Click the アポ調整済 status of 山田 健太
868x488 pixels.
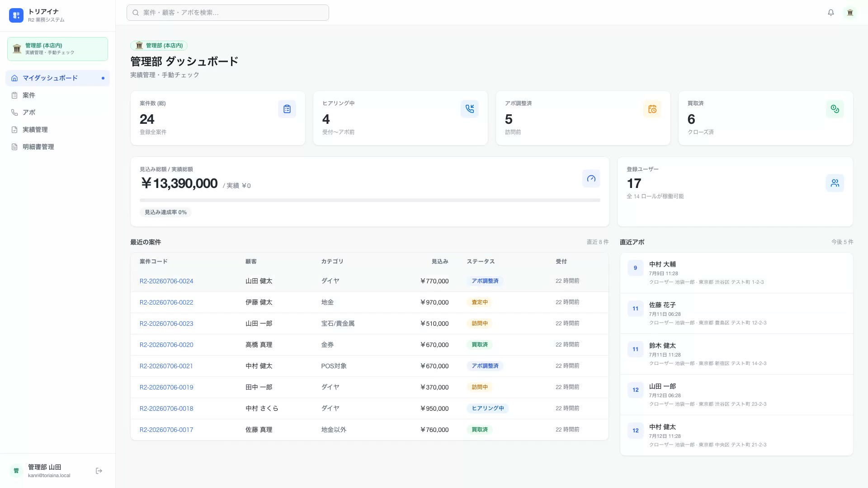click(x=485, y=281)
